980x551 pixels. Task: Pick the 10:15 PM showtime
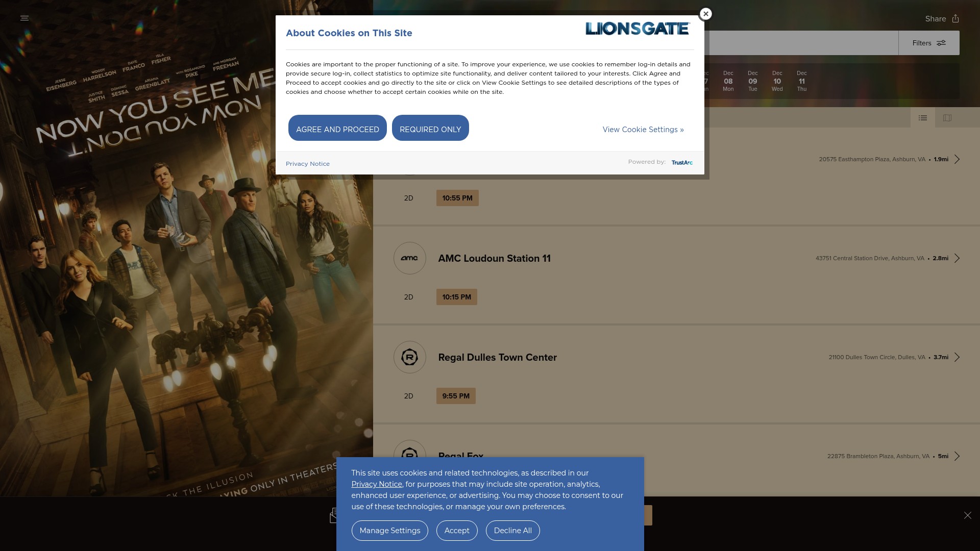click(x=457, y=297)
